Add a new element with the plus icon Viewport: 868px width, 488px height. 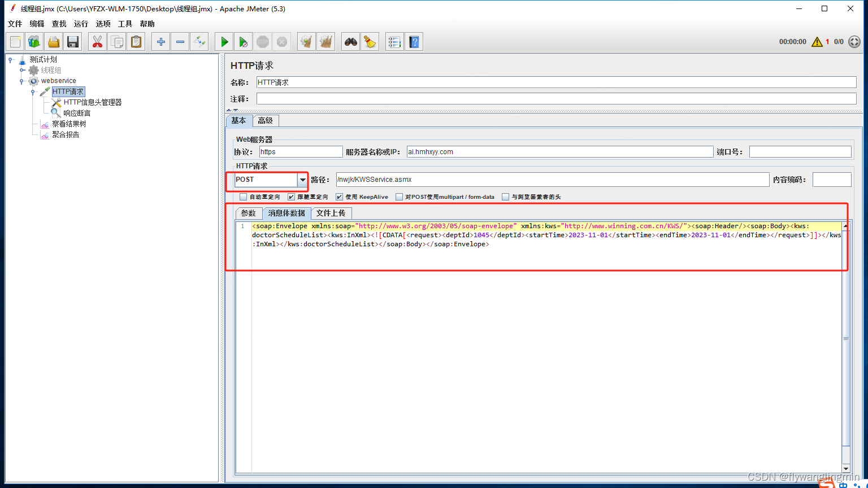160,41
